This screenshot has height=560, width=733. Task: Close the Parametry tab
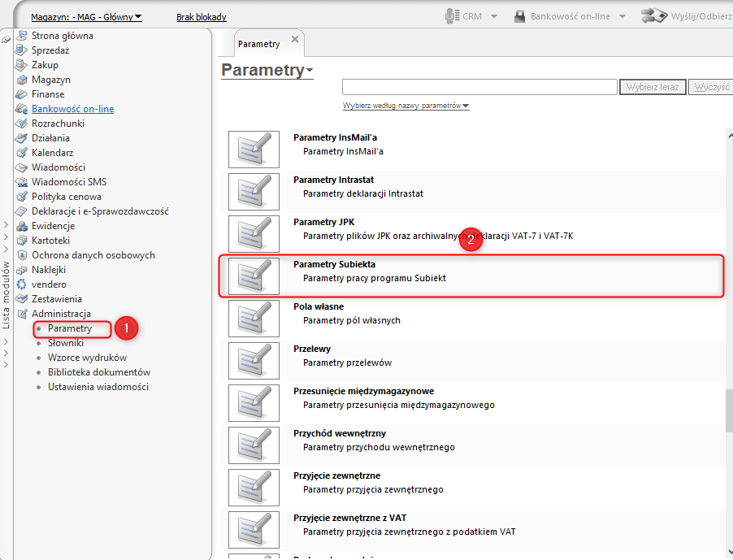294,39
